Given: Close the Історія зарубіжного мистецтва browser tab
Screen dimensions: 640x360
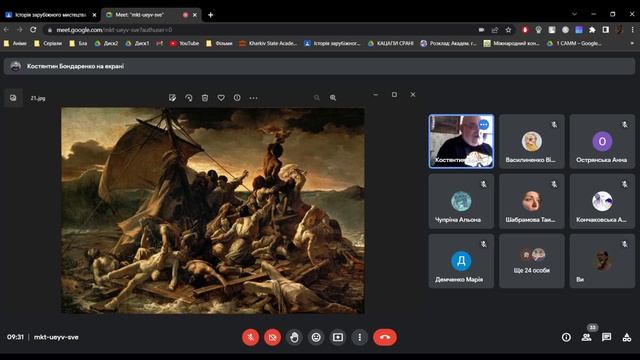Looking at the screenshot, I should point(94,15).
